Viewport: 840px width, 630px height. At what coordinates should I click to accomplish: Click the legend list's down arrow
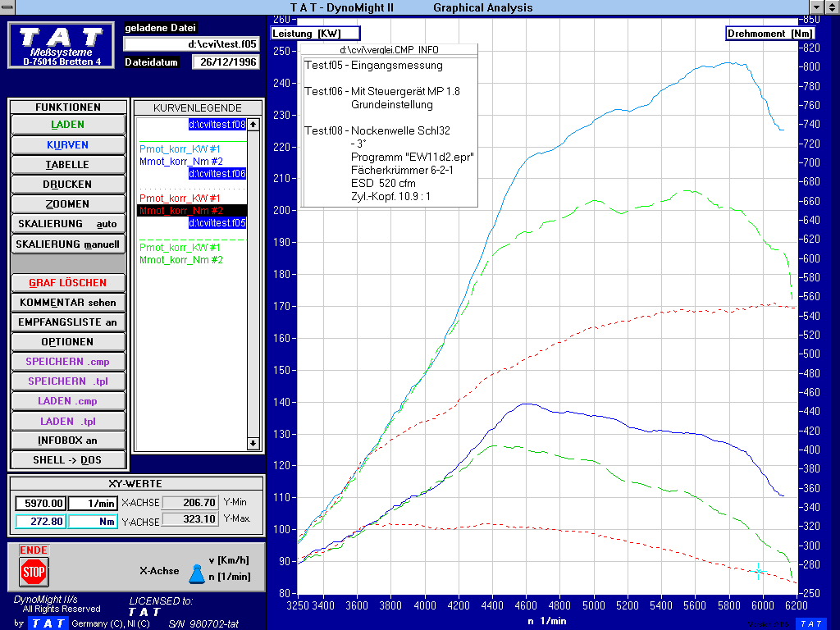coord(253,444)
